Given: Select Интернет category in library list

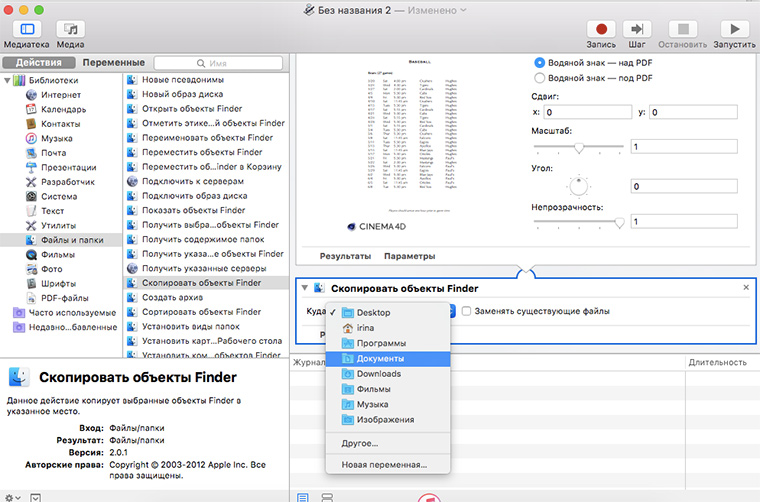Looking at the screenshot, I should coord(61,96).
